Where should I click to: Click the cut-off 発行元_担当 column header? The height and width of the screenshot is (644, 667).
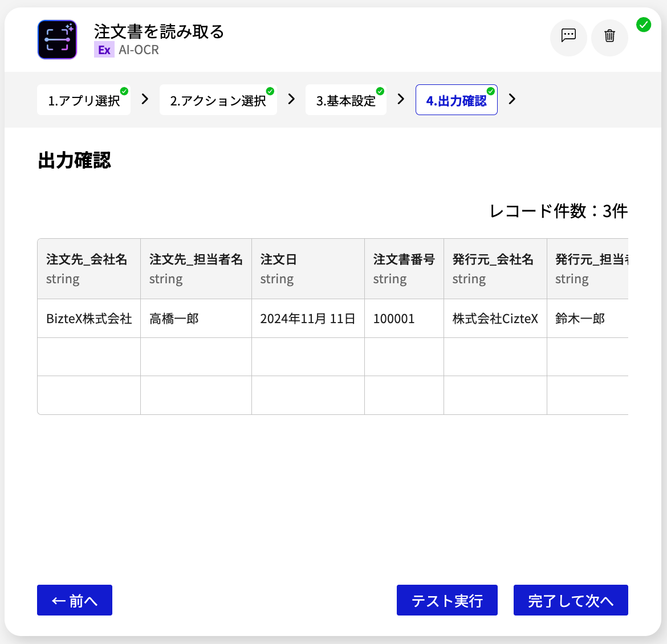(587, 269)
